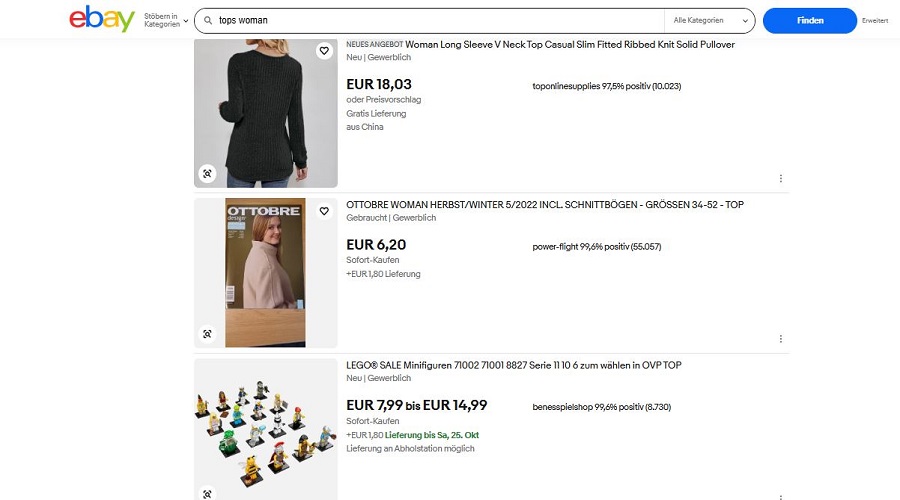
Task: Click the LEGO minifigures product thumbnail
Action: (266, 429)
